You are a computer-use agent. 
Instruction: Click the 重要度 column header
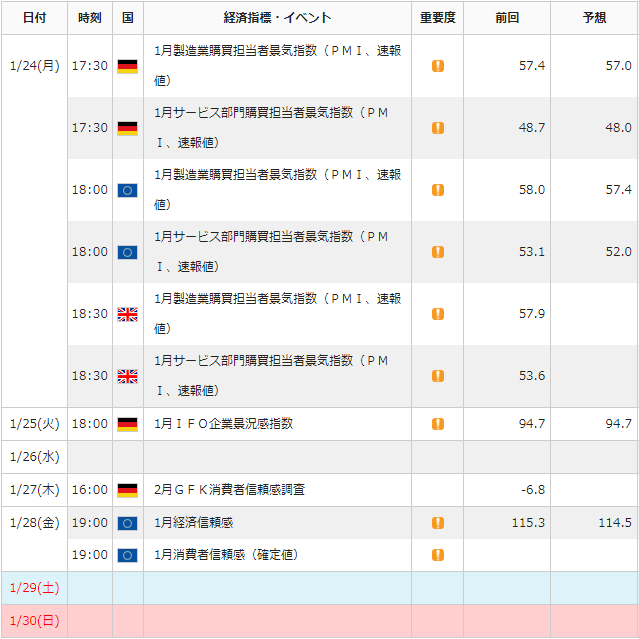point(437,18)
